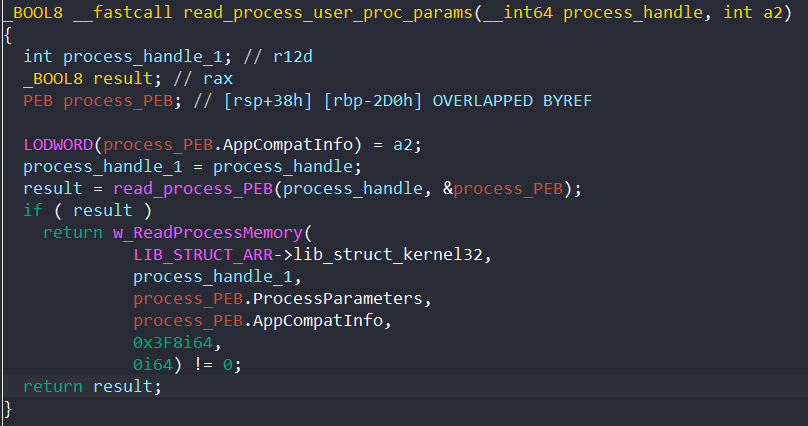
Task: Click the closing brace of the function
Action: pyautogui.click(x=8, y=409)
